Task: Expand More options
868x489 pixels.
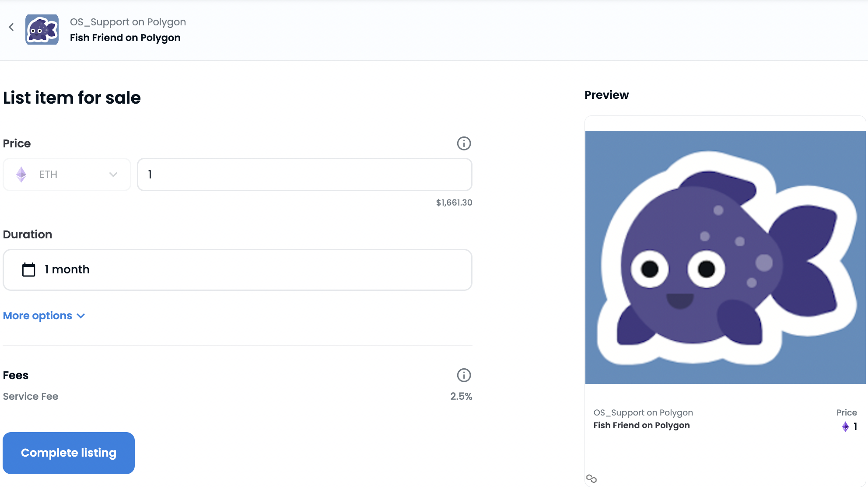Action: (x=44, y=316)
